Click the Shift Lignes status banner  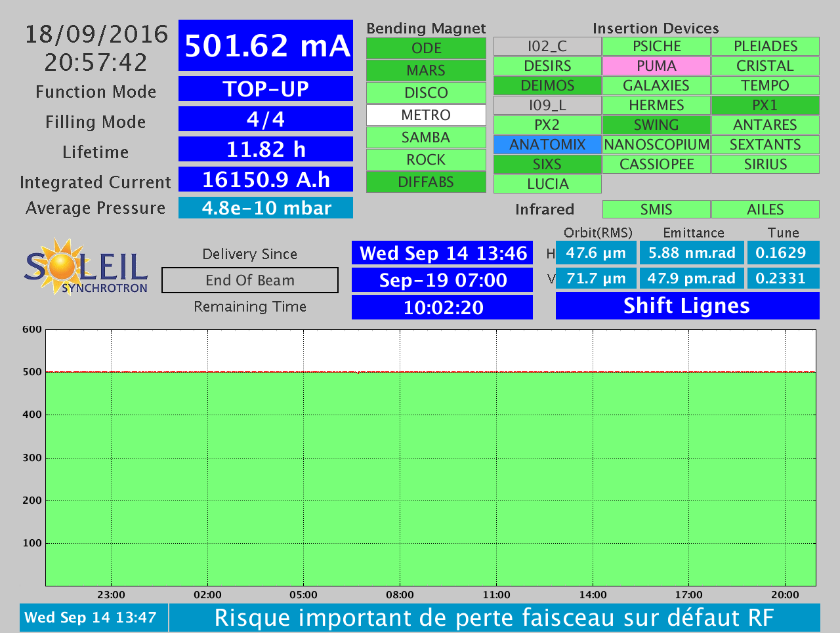point(688,306)
